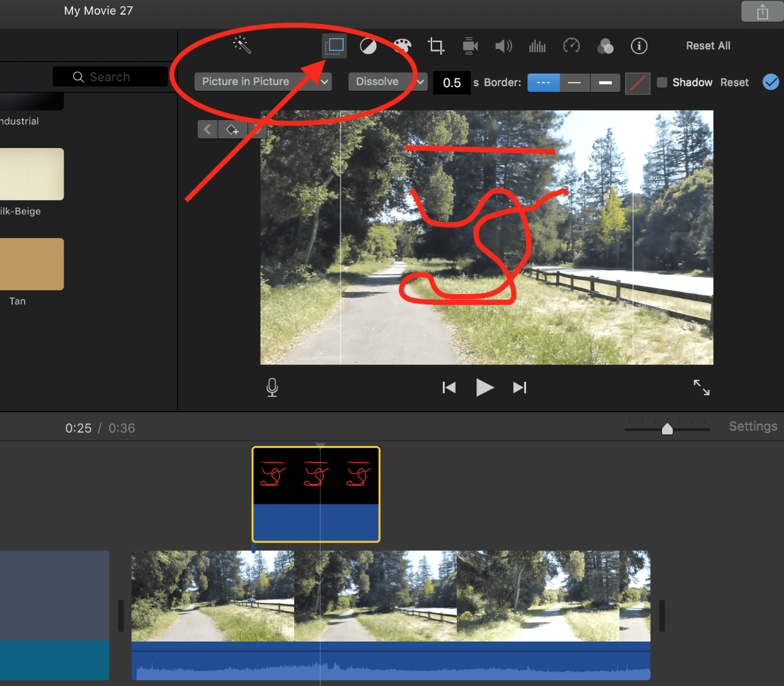The height and width of the screenshot is (686, 784).
Task: Open the Stabilization controls
Action: (x=470, y=46)
